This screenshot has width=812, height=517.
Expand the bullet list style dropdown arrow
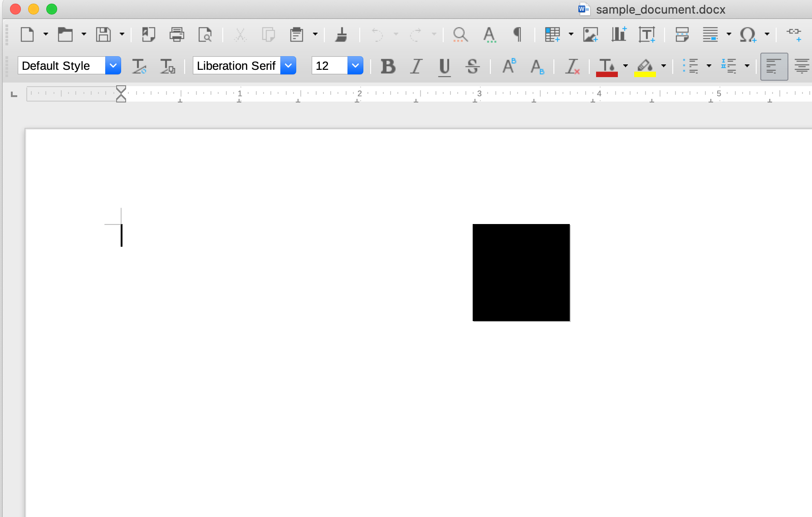[709, 66]
